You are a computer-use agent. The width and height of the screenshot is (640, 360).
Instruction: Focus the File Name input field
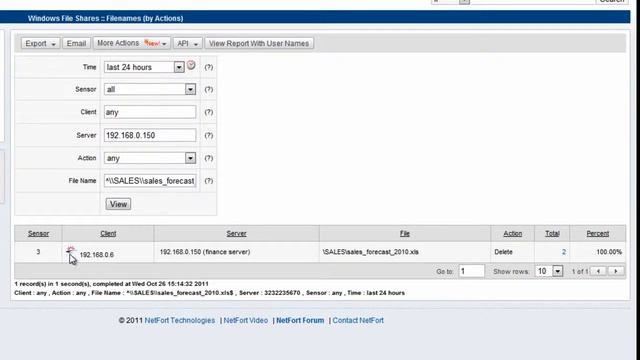coord(150,181)
